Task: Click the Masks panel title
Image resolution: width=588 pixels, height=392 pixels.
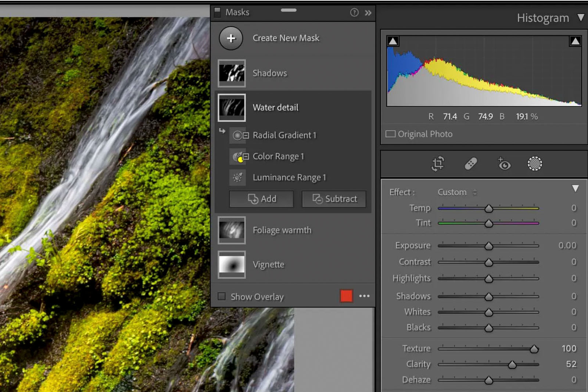Action: click(237, 12)
